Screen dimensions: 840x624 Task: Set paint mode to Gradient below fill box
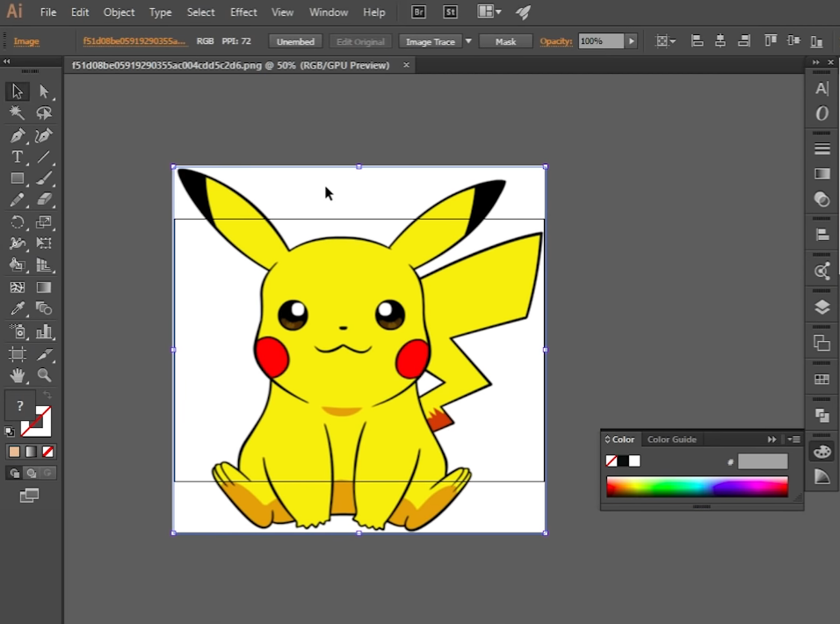[x=31, y=452]
